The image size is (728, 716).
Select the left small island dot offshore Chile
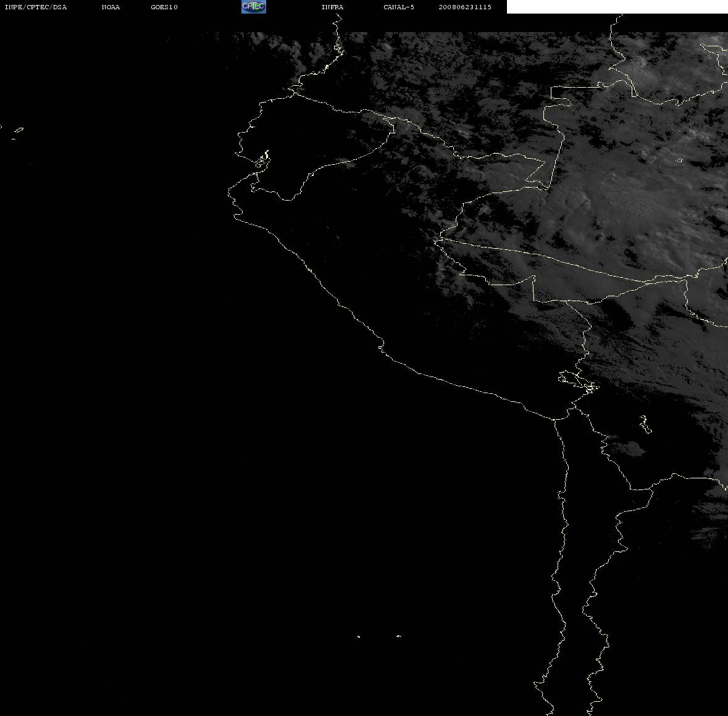(358, 636)
